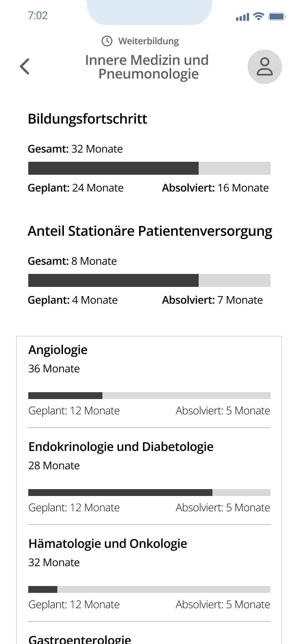Tap the Wi-Fi status icon
Image resolution: width=298 pixels, height=644 pixels.
click(259, 16)
